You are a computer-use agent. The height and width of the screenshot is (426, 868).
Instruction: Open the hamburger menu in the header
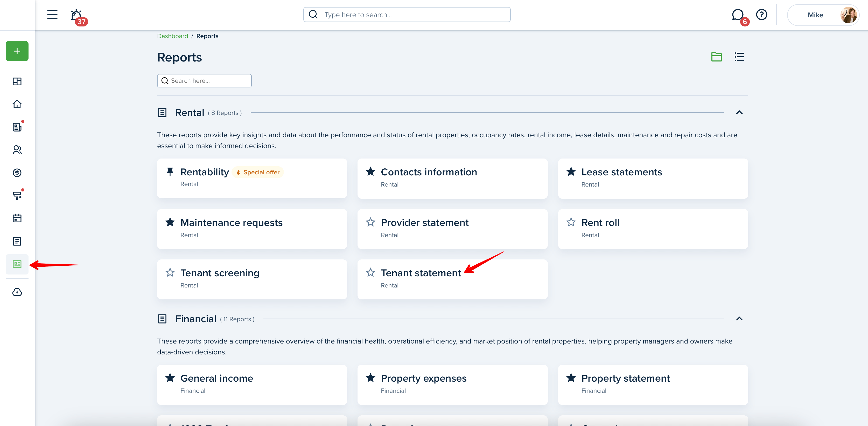(52, 15)
